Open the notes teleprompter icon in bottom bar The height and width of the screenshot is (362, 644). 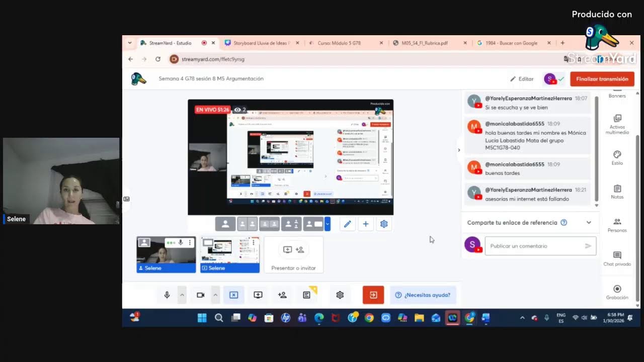click(306, 295)
